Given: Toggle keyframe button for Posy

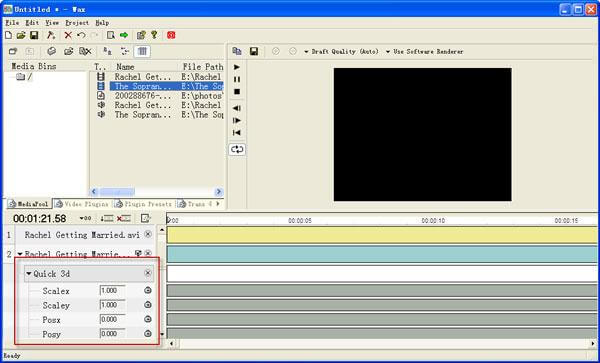Looking at the screenshot, I should click(x=148, y=334).
